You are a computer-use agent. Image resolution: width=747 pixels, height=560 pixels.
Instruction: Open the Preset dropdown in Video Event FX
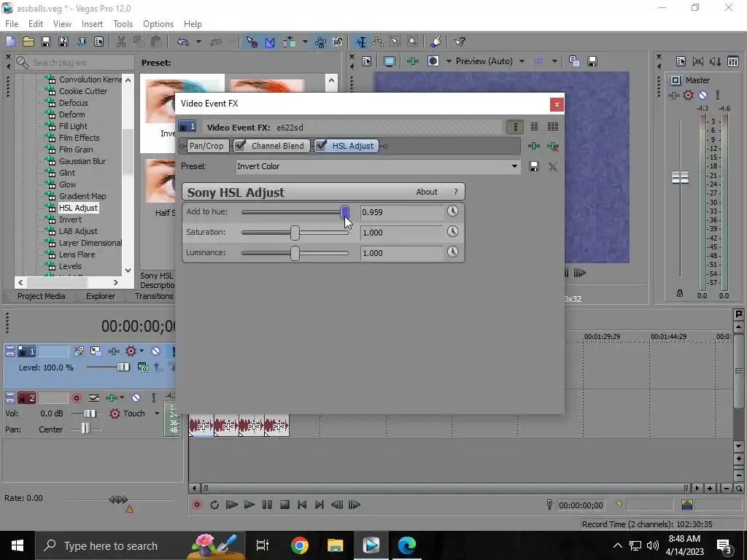click(x=514, y=166)
